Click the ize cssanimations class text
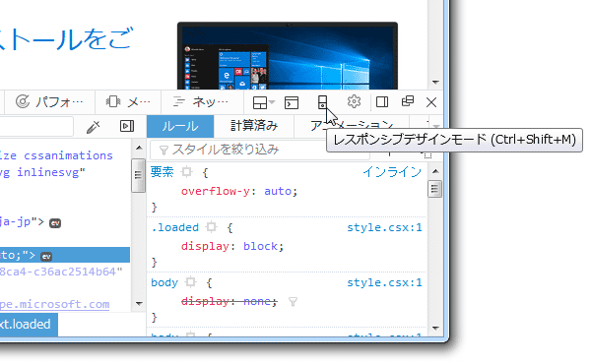Image resolution: width=591 pixels, height=364 pixels. click(56, 155)
